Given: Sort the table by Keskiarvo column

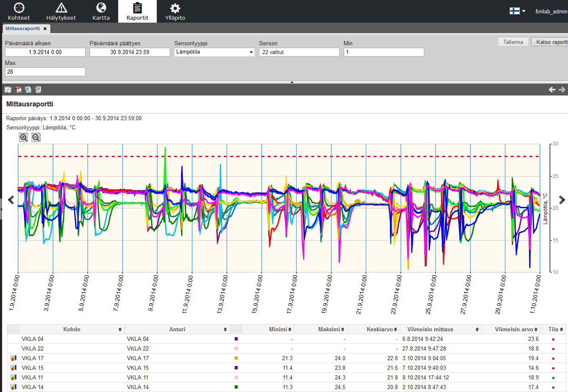Looking at the screenshot, I should 373,329.
